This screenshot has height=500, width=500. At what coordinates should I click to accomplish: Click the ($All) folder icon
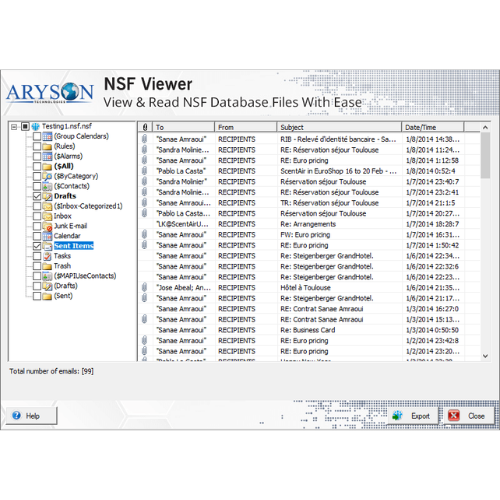pyautogui.click(x=47, y=166)
